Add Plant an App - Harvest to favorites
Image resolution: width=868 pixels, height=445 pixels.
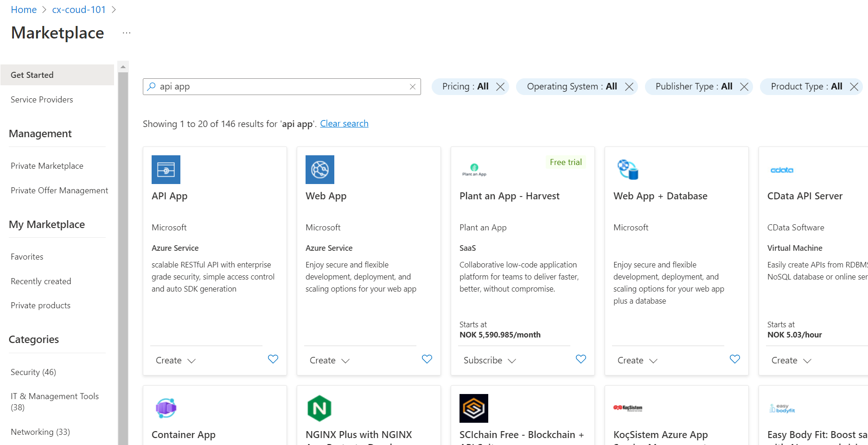(581, 359)
